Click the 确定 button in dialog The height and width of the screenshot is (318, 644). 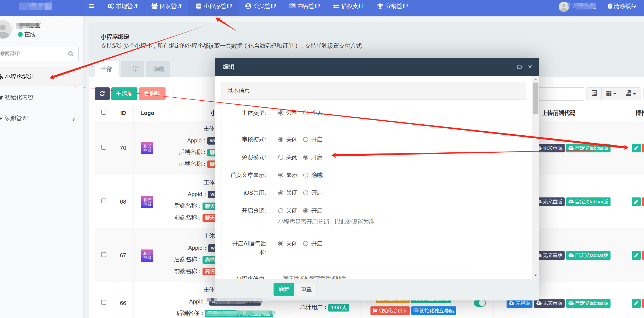pos(284,289)
